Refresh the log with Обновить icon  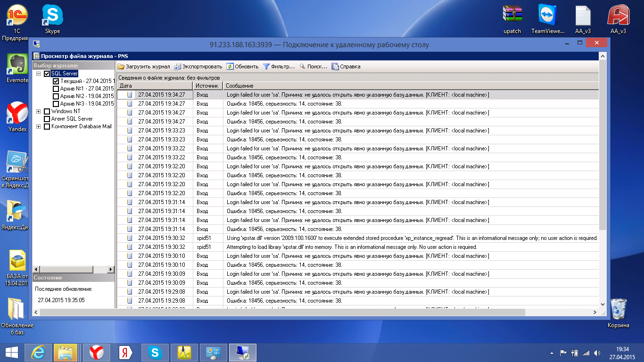point(230,66)
